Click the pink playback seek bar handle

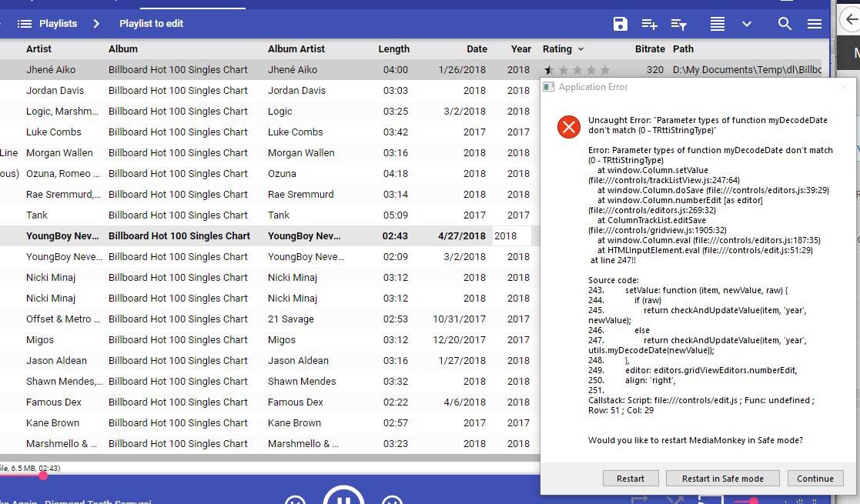coord(43,476)
